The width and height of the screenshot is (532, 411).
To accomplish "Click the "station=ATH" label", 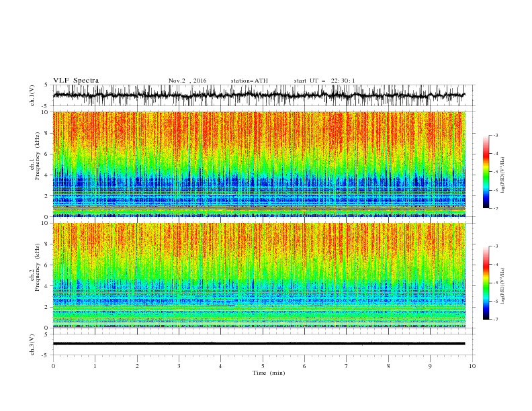I will [x=249, y=81].
